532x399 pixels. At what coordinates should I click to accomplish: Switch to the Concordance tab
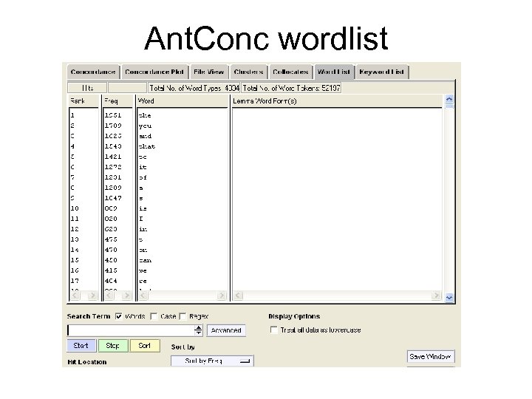pos(93,72)
